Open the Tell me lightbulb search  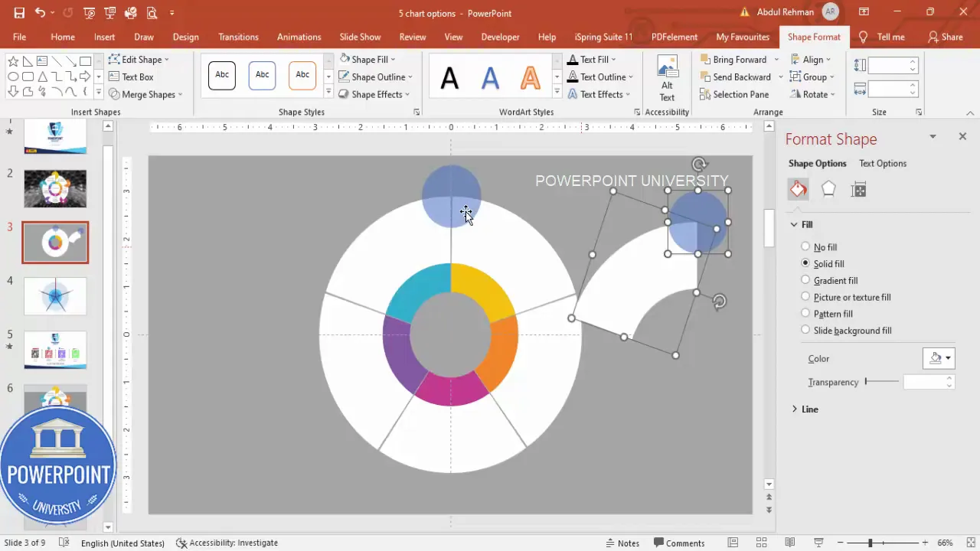[x=882, y=37]
